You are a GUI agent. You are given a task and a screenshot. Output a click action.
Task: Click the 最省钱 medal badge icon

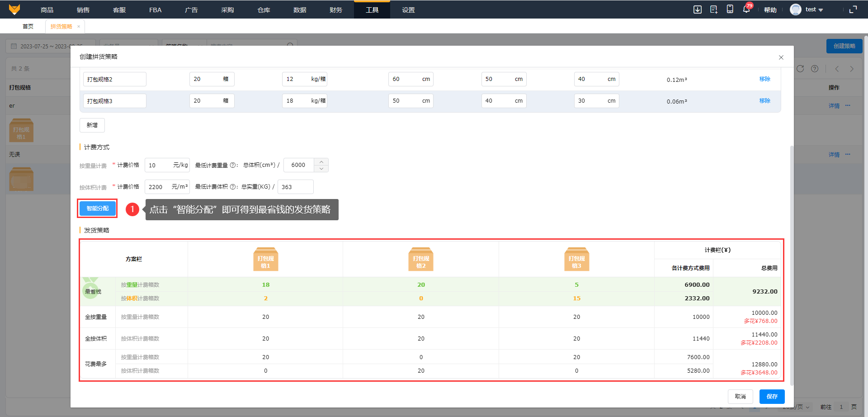click(90, 288)
